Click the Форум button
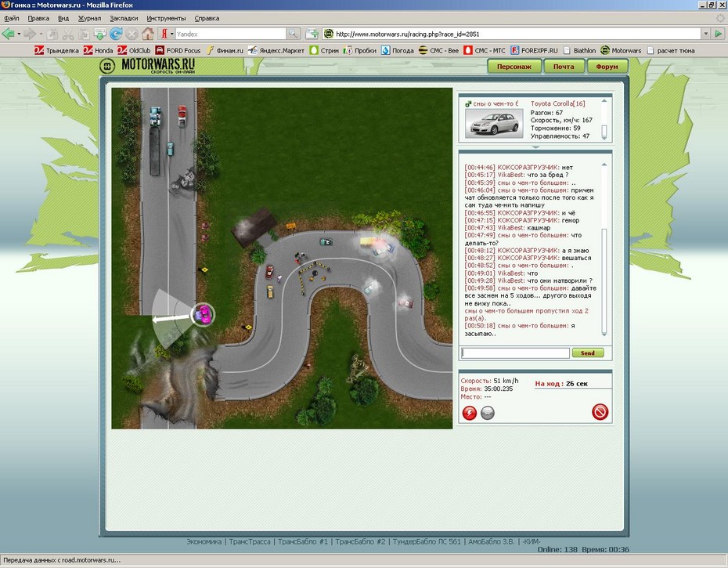This screenshot has height=568, width=728. [607, 67]
